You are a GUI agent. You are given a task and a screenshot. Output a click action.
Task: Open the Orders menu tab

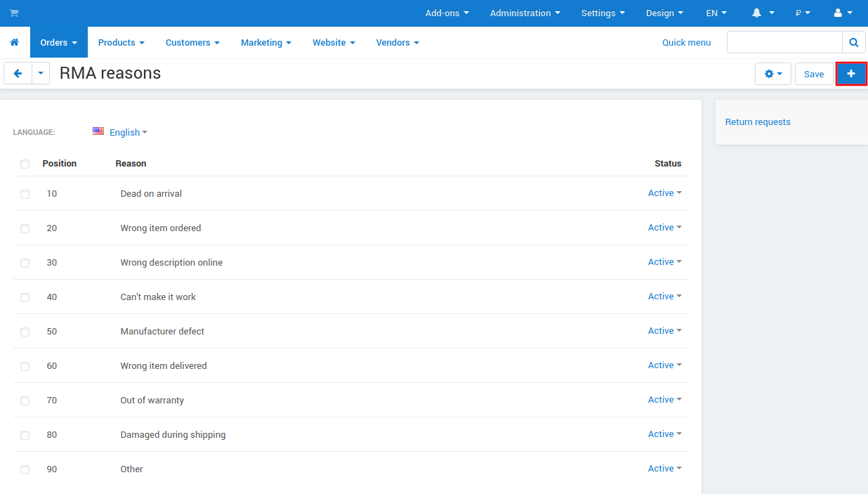click(x=59, y=43)
